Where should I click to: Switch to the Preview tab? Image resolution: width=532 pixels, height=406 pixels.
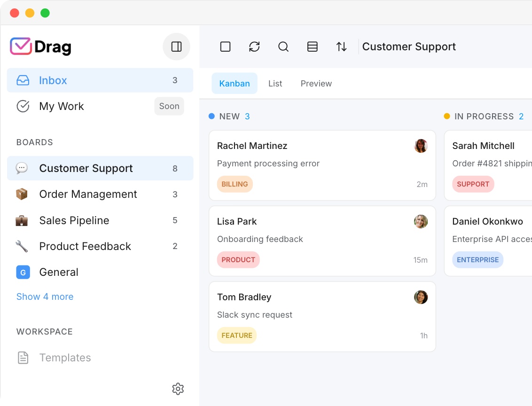pos(316,84)
